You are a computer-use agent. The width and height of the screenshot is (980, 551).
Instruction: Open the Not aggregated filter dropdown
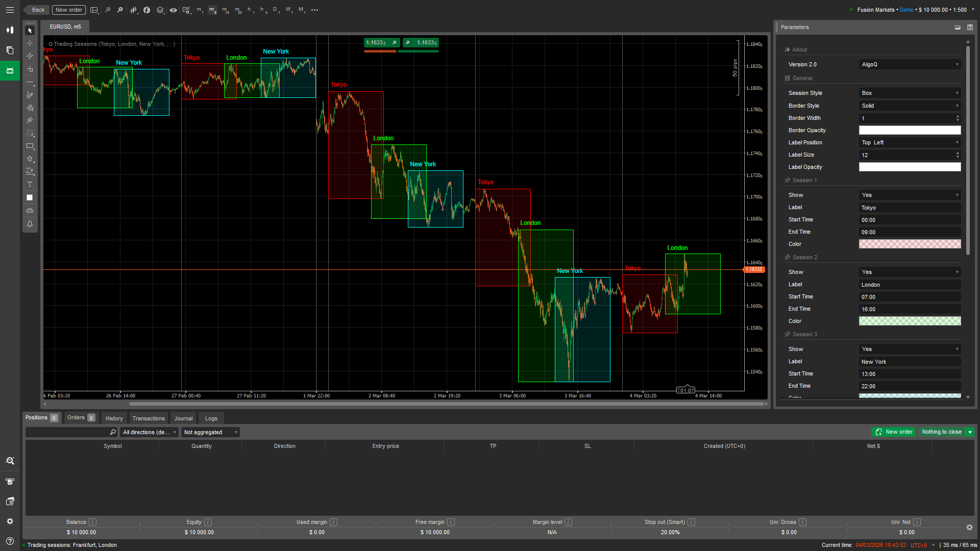click(x=210, y=432)
